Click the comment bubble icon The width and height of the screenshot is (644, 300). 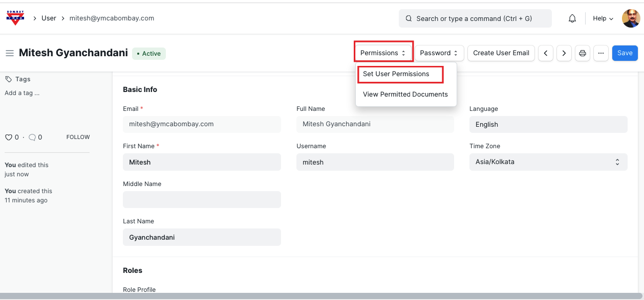[x=32, y=137]
